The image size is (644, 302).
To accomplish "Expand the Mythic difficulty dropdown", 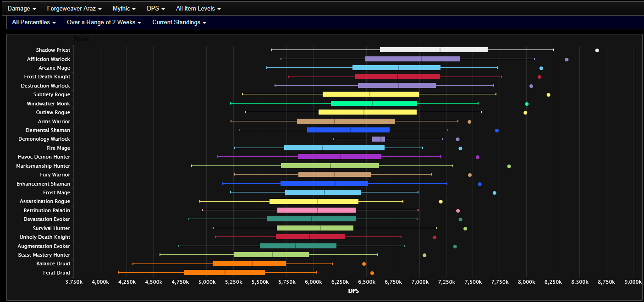I will (x=124, y=9).
